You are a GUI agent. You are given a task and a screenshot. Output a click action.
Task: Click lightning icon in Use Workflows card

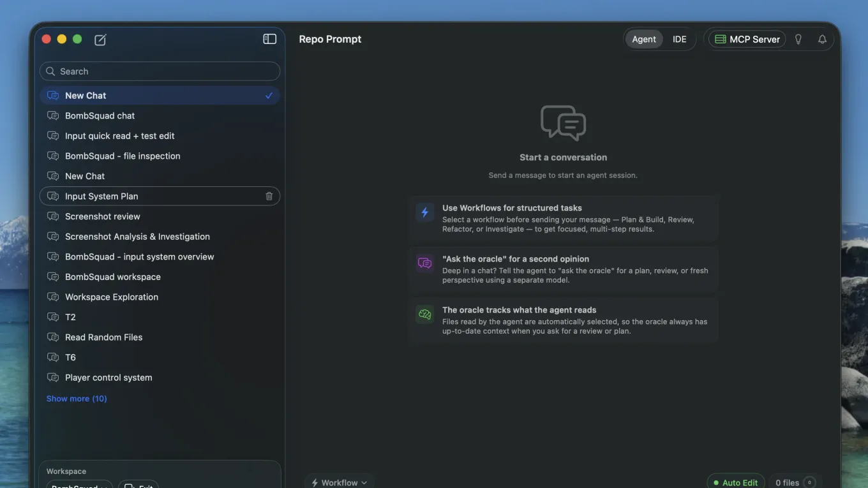[x=424, y=212]
